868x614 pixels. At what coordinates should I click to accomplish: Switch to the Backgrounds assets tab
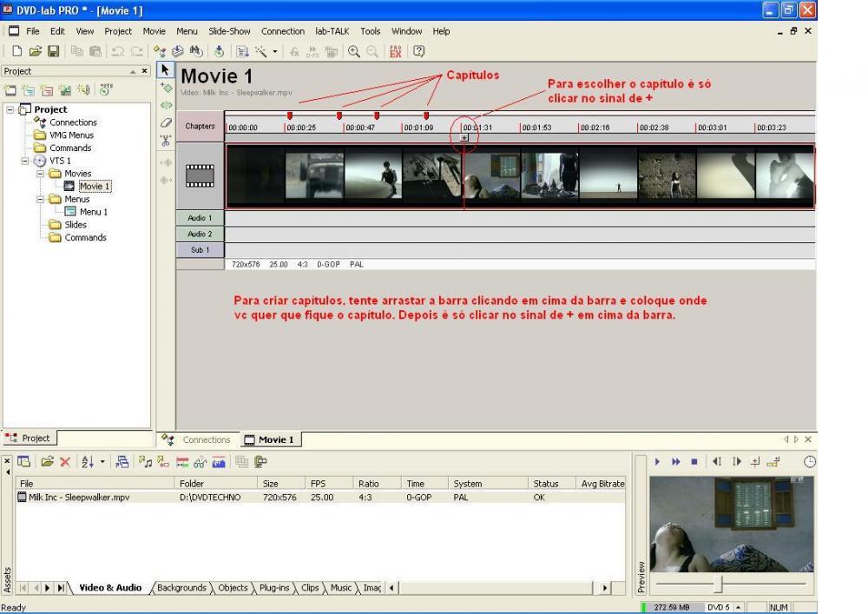click(x=181, y=588)
